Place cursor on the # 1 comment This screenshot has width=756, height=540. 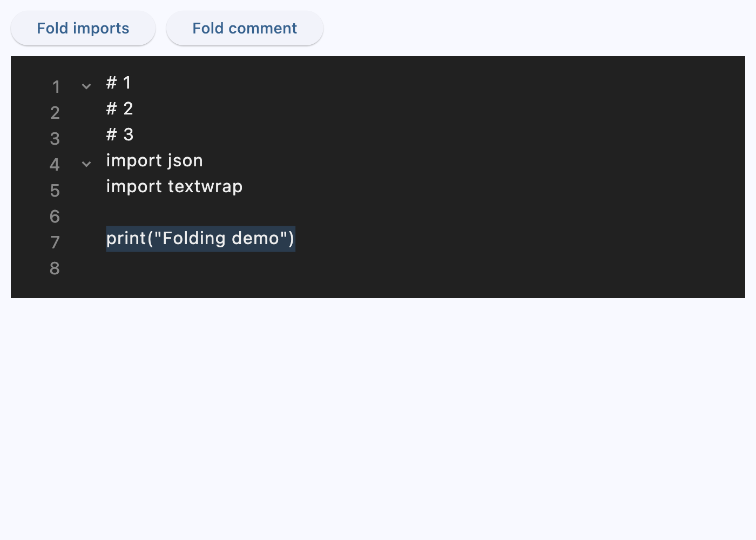[x=118, y=83]
